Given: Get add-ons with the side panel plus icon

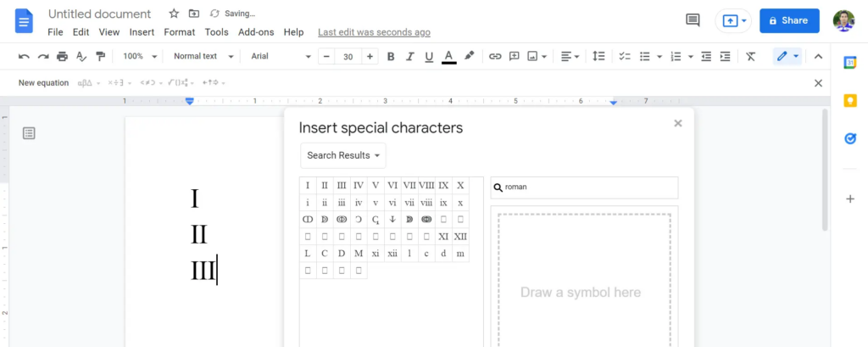Looking at the screenshot, I should point(850,199).
